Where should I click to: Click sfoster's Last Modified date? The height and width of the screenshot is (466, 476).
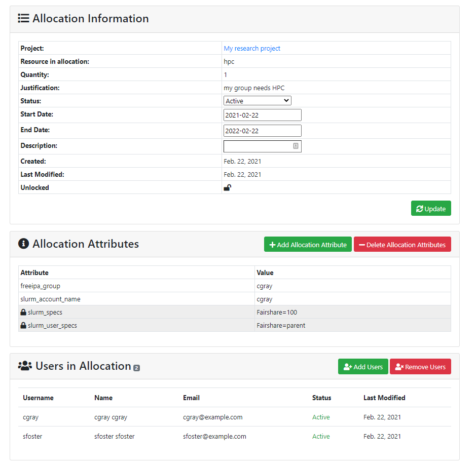[382, 436]
